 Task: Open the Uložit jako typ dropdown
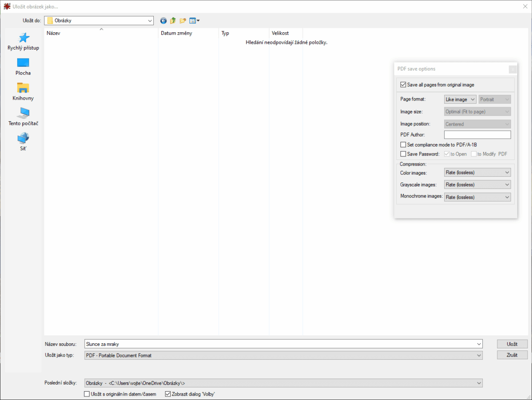point(479,355)
